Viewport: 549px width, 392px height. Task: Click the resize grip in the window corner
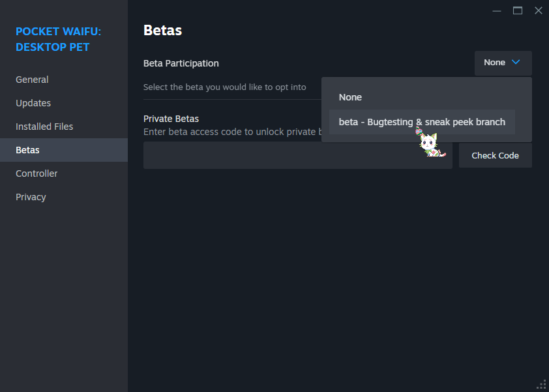[x=541, y=384]
